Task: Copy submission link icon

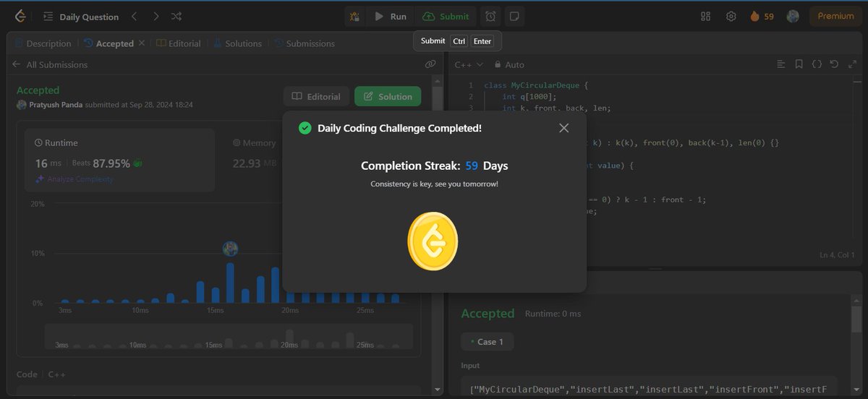Action: 430,64
